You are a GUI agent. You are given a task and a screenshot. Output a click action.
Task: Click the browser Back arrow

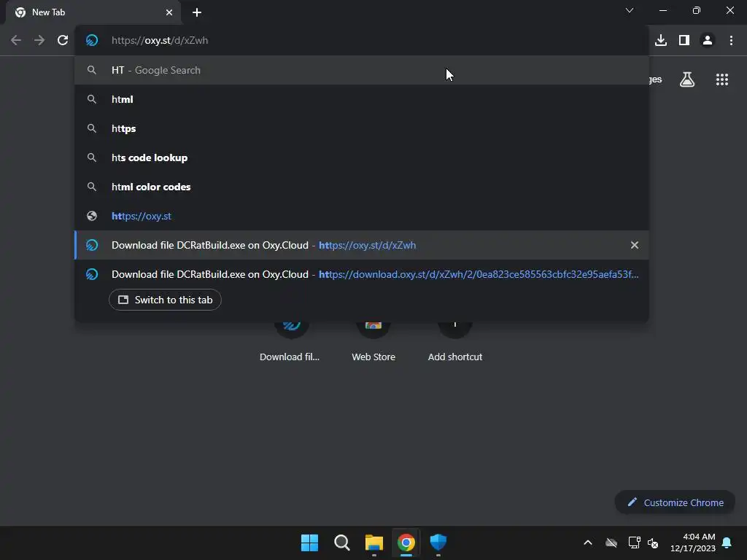click(x=16, y=41)
